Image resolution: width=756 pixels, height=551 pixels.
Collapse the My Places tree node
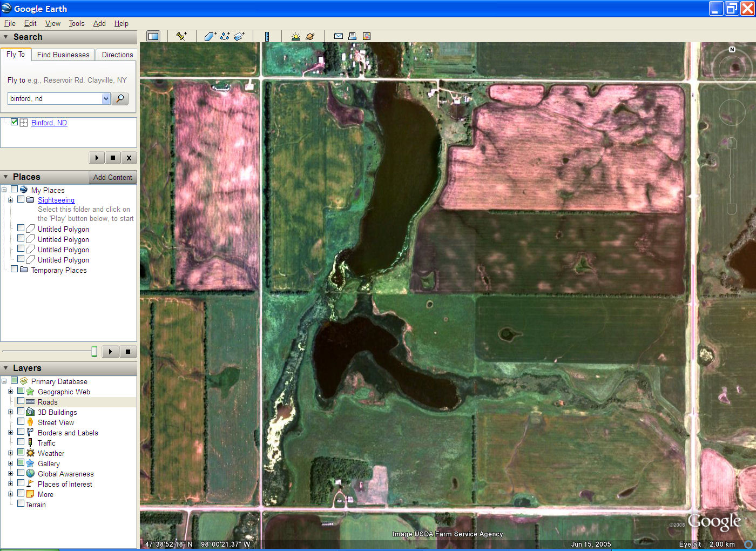4,190
